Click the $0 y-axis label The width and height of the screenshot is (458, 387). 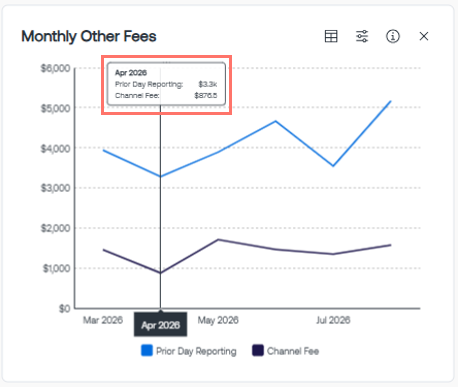point(64,309)
